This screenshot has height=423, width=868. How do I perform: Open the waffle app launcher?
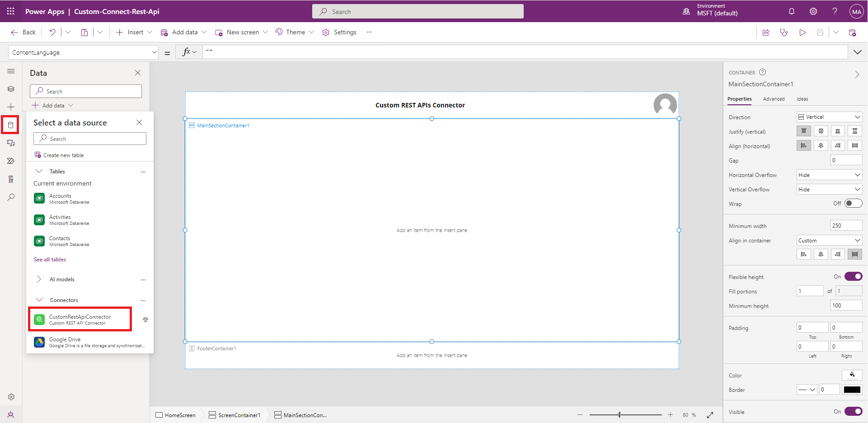pos(11,11)
